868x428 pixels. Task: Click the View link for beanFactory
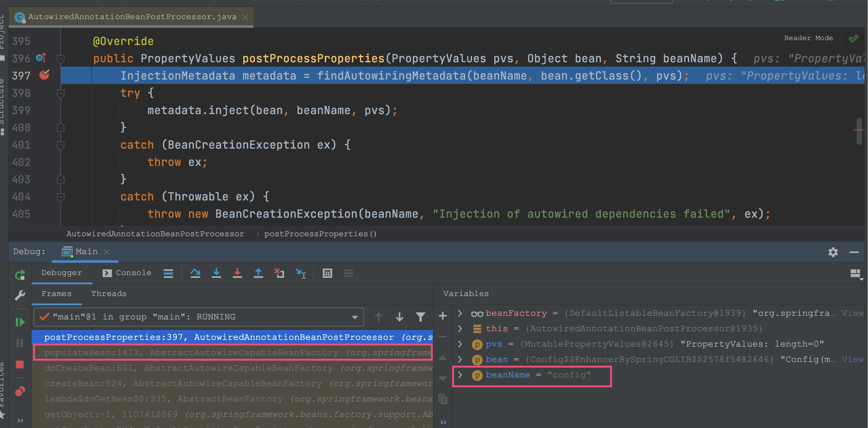(x=853, y=313)
